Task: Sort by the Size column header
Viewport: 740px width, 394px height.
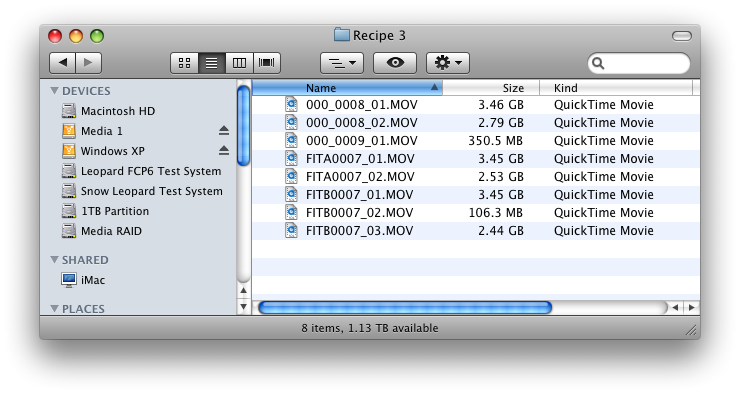Action: [491, 88]
